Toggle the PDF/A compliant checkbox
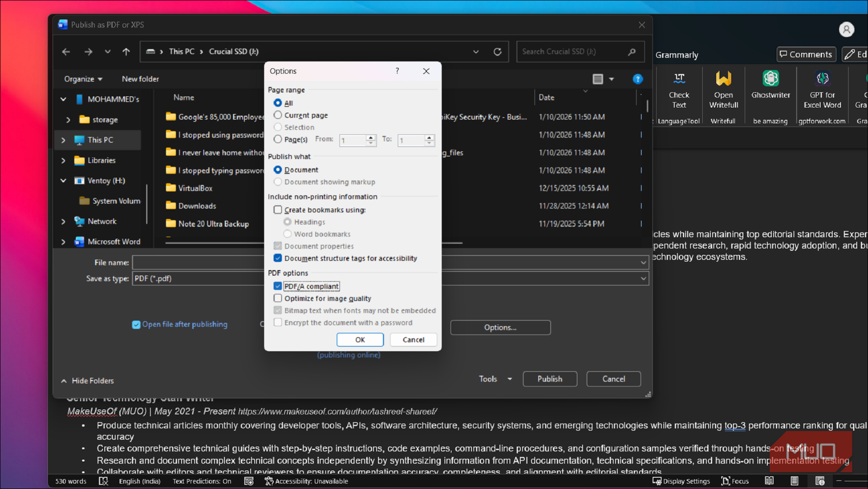Image resolution: width=868 pixels, height=489 pixels. click(278, 286)
